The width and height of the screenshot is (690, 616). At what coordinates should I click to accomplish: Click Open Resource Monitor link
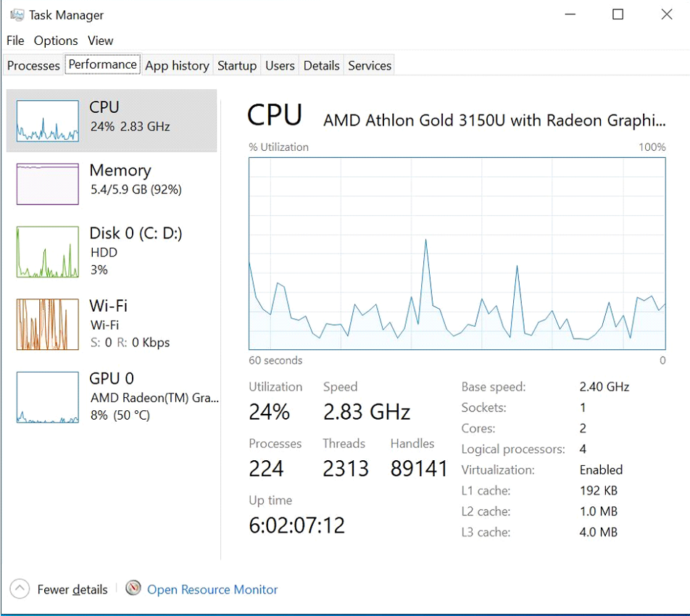(212, 590)
